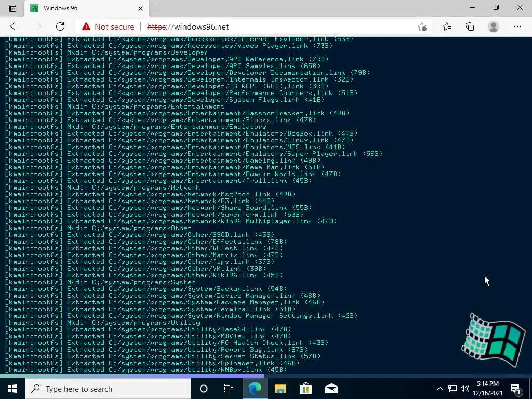The width and height of the screenshot is (532, 399).
Task: Open the Collections icon
Action: click(x=470, y=26)
